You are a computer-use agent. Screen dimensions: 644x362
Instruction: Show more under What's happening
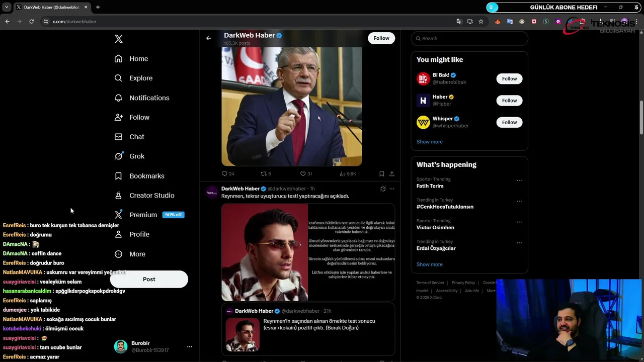(430, 264)
